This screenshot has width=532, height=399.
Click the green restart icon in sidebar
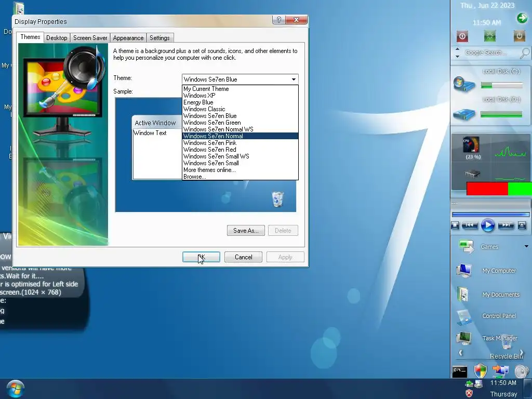tap(489, 36)
